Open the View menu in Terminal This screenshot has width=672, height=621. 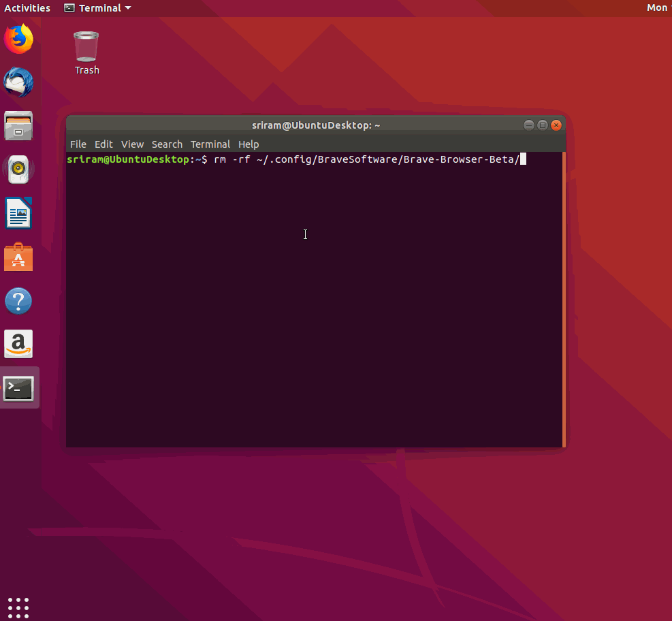point(133,144)
